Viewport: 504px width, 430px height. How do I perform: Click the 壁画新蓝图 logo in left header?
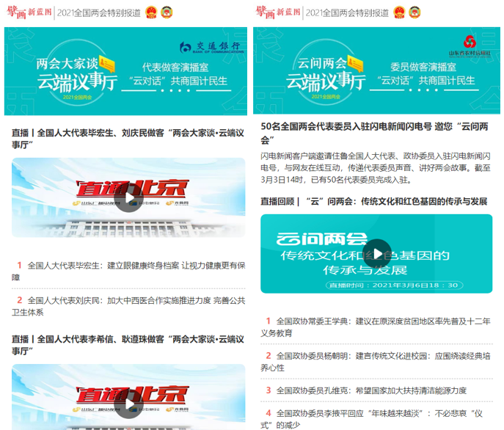point(29,12)
